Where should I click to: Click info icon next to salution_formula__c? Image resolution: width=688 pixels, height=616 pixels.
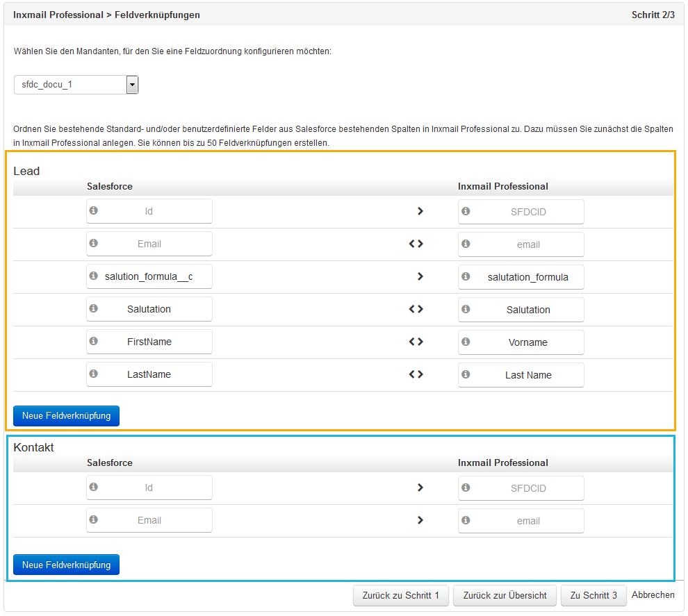(93, 276)
